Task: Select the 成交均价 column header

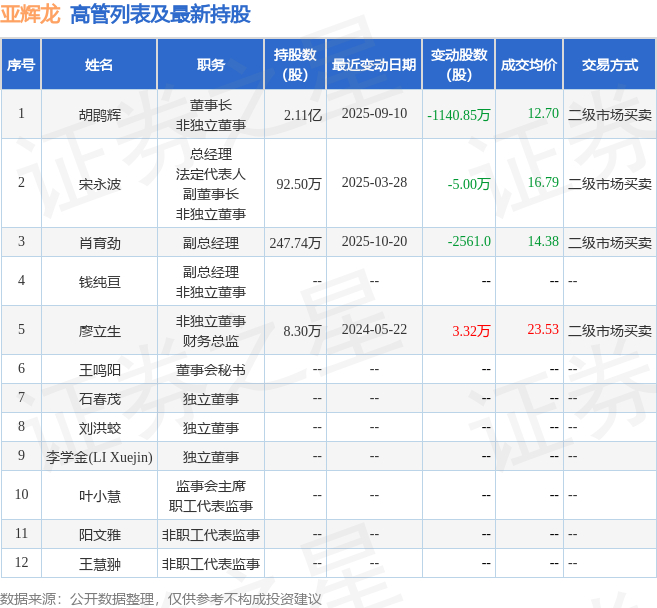Action: (x=529, y=65)
